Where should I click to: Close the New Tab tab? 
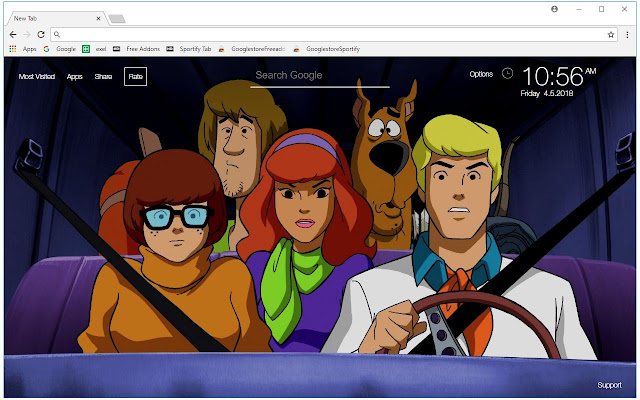click(98, 18)
